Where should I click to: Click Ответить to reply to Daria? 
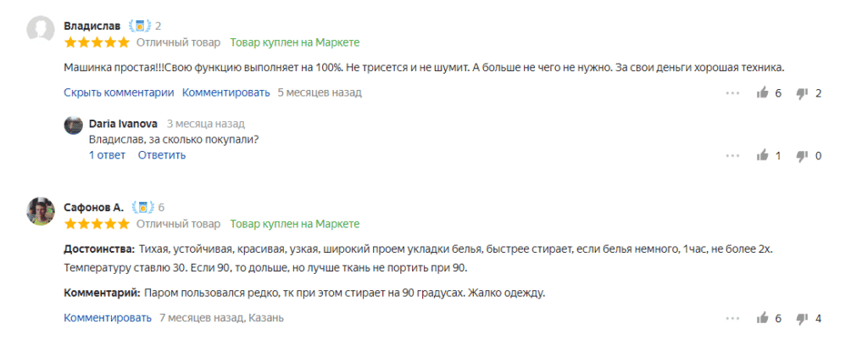(x=162, y=155)
